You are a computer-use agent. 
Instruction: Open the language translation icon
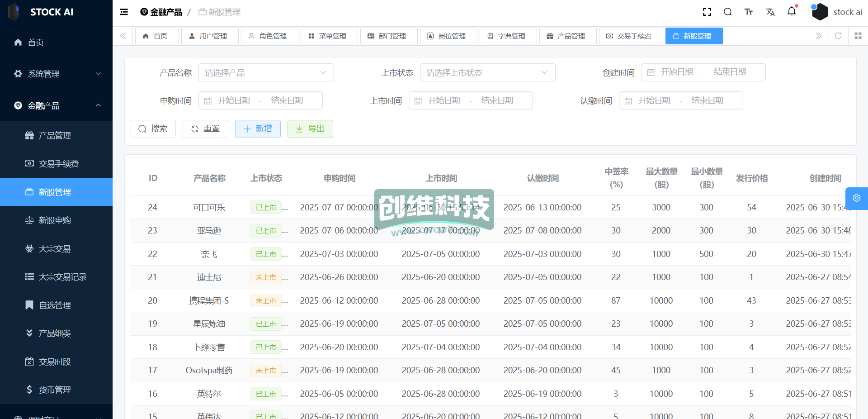click(x=770, y=12)
